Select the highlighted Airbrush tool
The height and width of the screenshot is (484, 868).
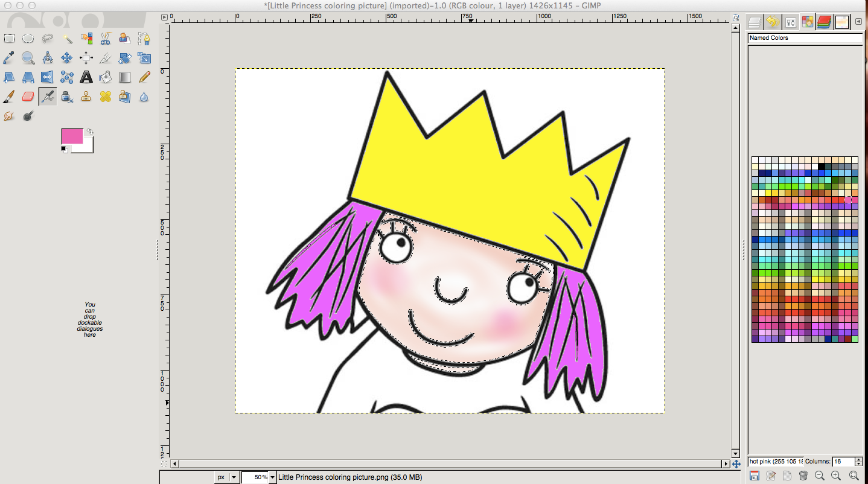(x=48, y=97)
